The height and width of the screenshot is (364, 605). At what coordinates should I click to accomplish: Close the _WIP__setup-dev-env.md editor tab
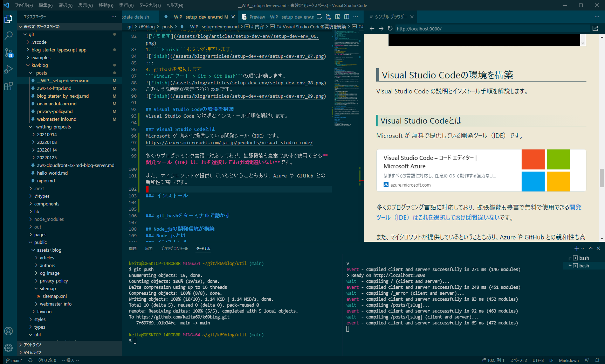pyautogui.click(x=233, y=17)
